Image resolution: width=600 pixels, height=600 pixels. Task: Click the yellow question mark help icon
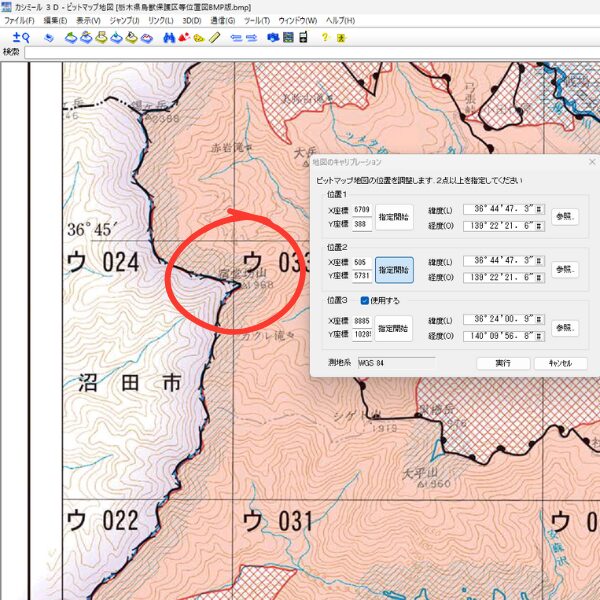324,37
